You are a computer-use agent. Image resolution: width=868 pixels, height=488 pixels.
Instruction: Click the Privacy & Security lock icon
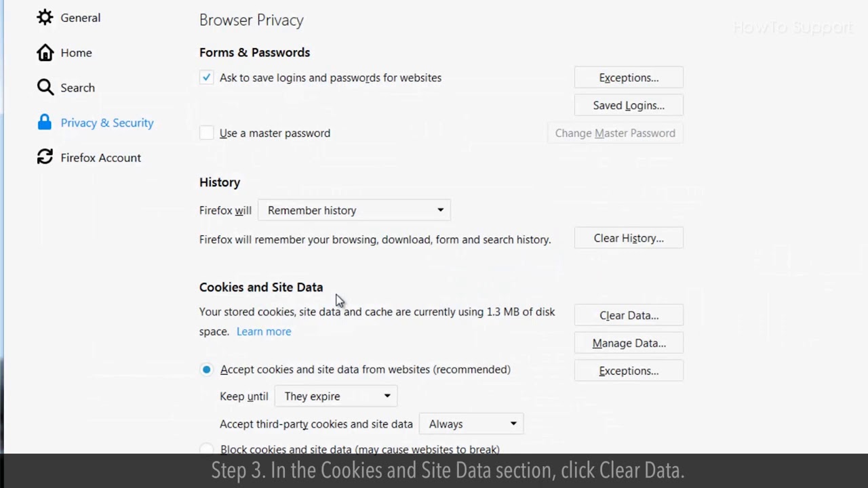point(45,123)
